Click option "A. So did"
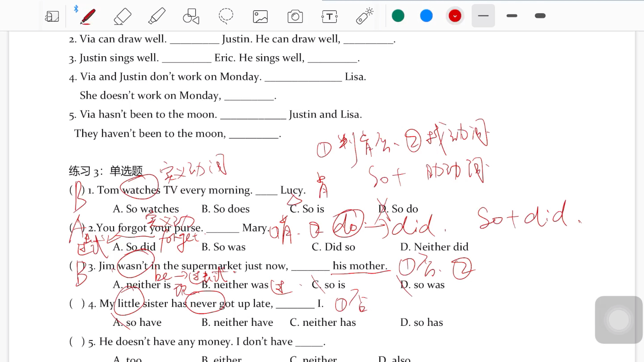 (x=134, y=247)
